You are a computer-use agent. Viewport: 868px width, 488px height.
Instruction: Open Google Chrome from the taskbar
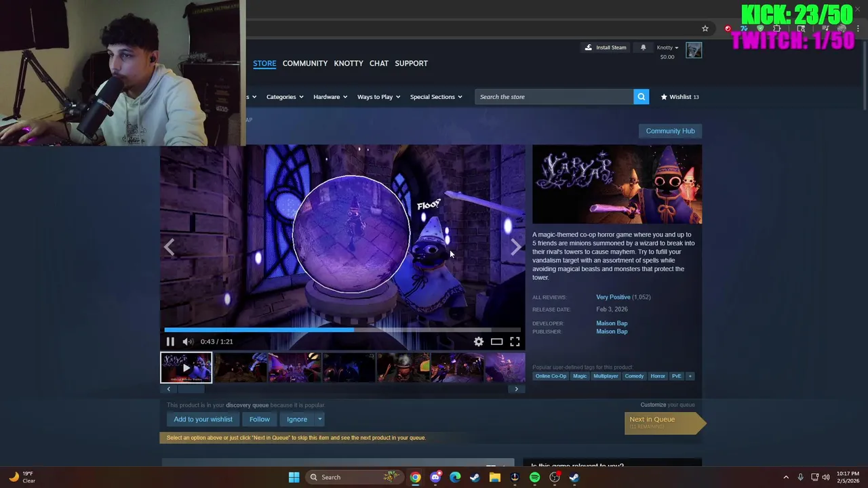coord(415,477)
